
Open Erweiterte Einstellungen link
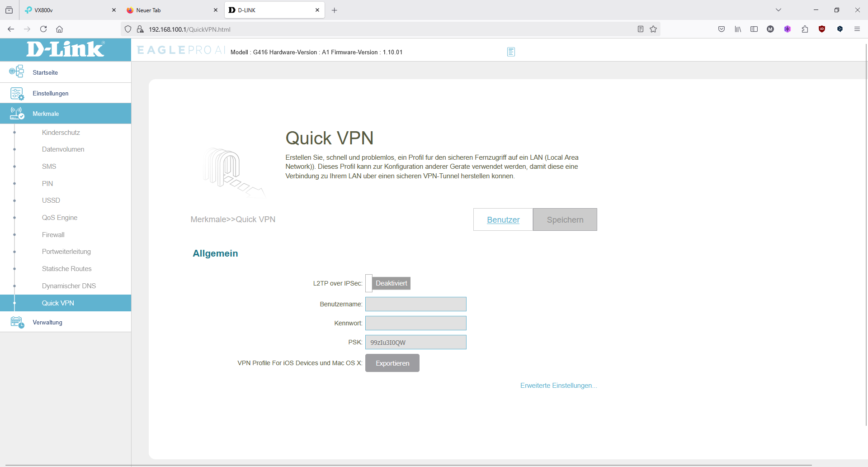click(559, 386)
